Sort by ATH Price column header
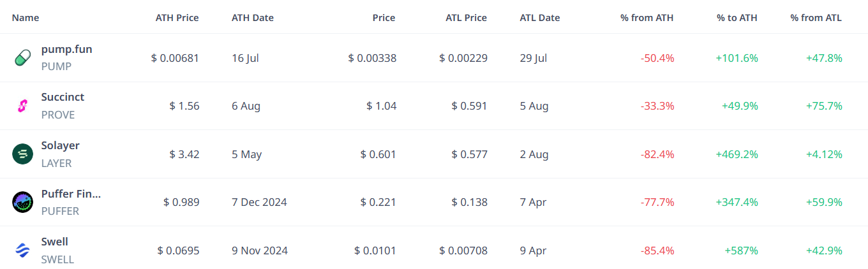Screen dimensions: 868x269 177,18
